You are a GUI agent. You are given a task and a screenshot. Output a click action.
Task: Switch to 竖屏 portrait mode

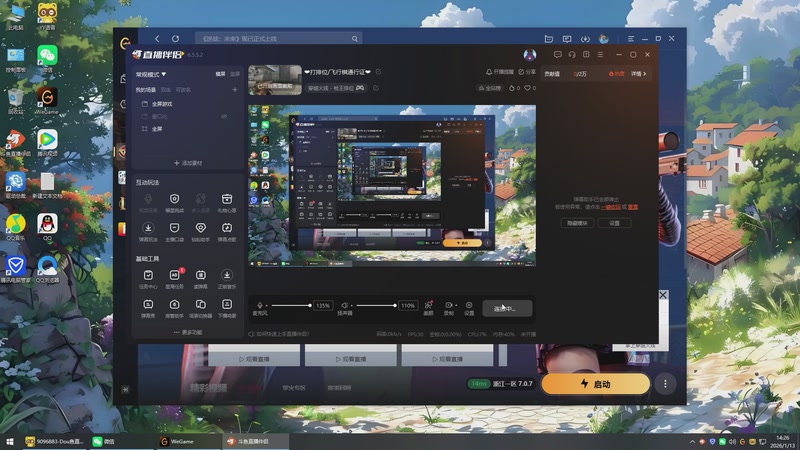coord(235,74)
